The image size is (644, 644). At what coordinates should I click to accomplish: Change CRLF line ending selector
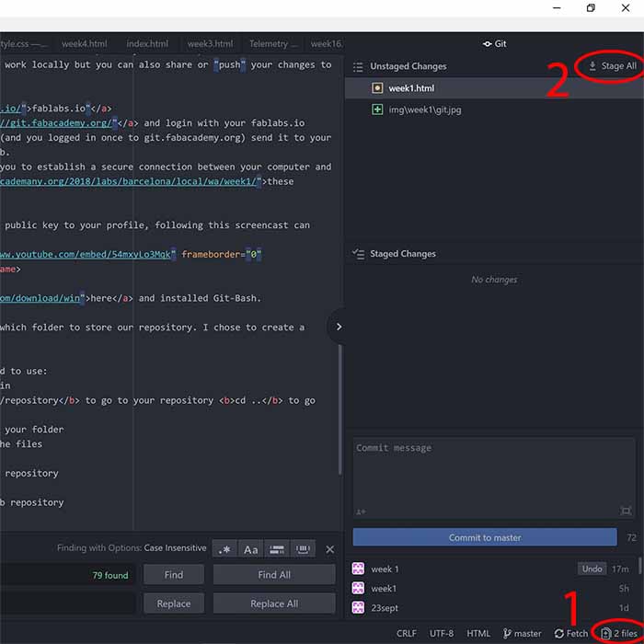pos(407,634)
